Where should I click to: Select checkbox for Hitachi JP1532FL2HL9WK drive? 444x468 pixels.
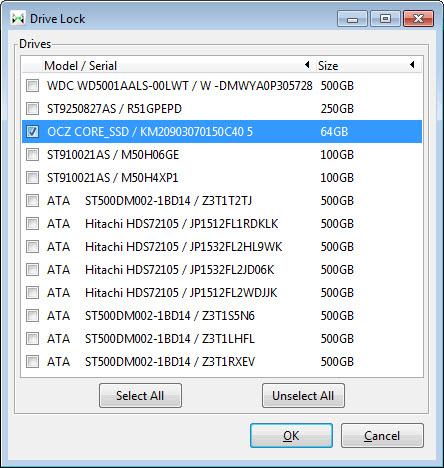pyautogui.click(x=32, y=247)
